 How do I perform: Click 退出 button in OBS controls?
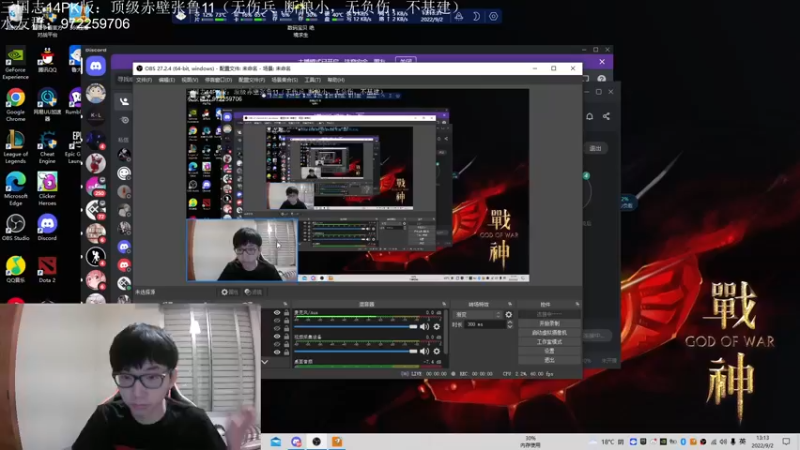click(x=549, y=360)
